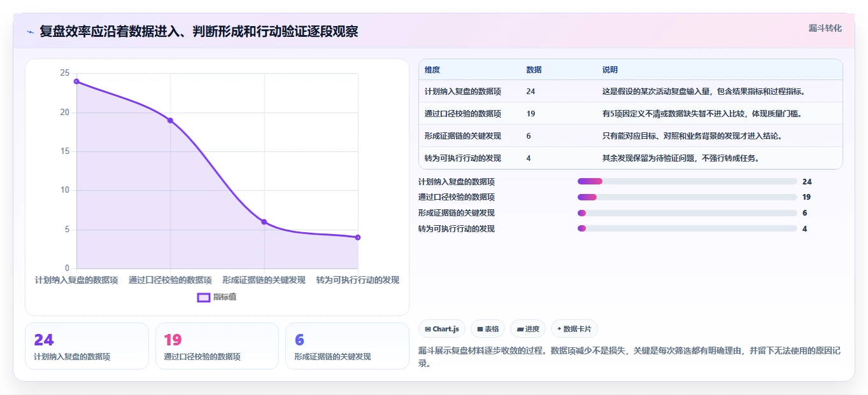Screen dimensions: 868x395
Task: Open the data card showing 6
Action: 347,346
